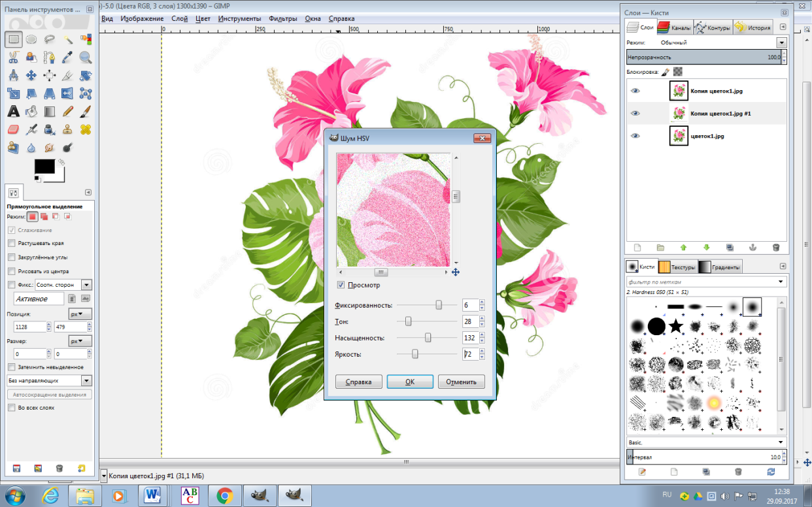Image resolution: width=812 pixels, height=507 pixels.
Task: Select the Crop tool
Action: (67, 76)
